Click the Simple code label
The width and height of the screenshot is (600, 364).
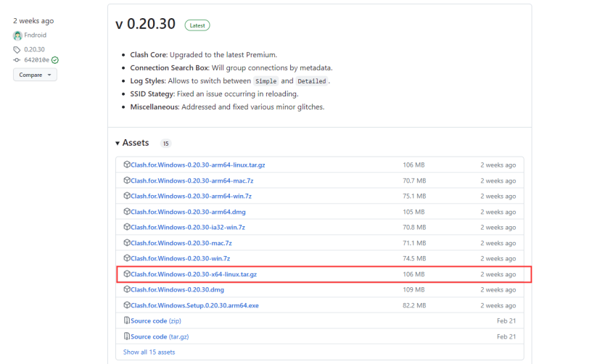(x=266, y=81)
